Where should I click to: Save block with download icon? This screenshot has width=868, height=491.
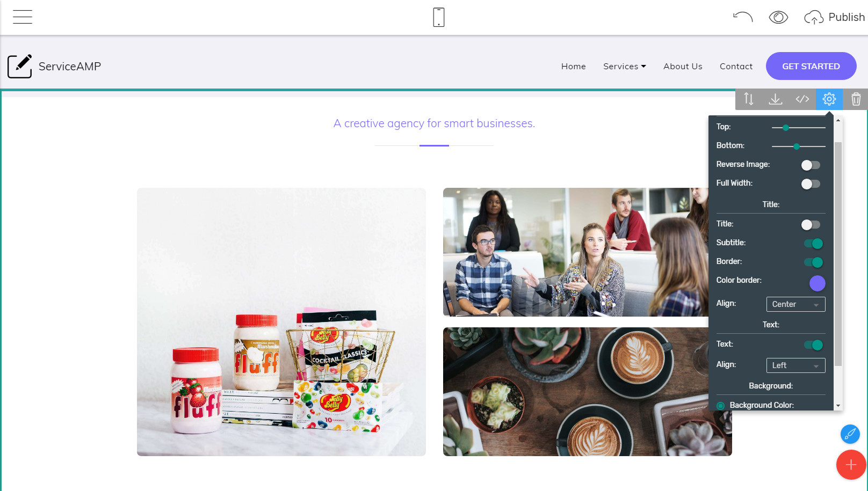776,99
